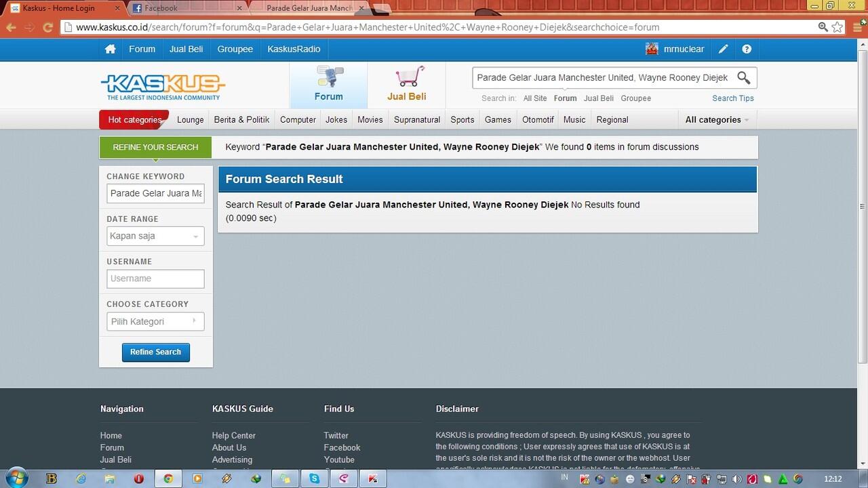
Task: Select the Parade Gelar Juara browser tab
Action: (309, 8)
